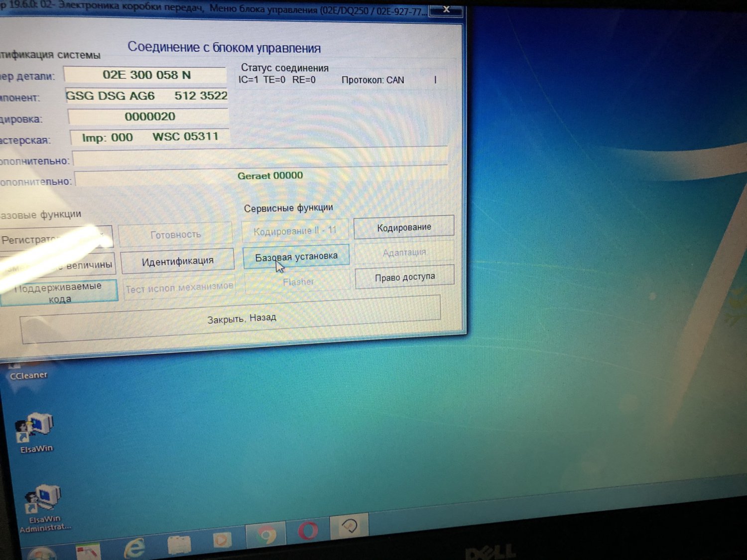Image resolution: width=747 pixels, height=560 pixels.
Task: Open Идентификация basic function
Action: coord(177,261)
